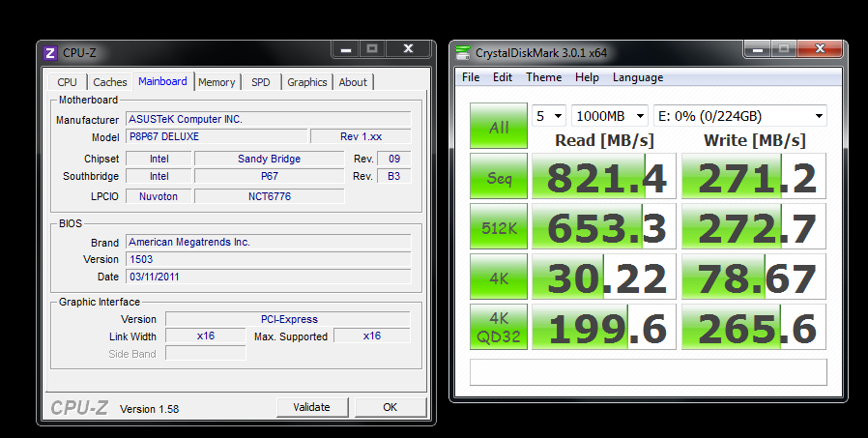Click the Link Width value x16
The height and width of the screenshot is (438, 868).
pyautogui.click(x=205, y=336)
